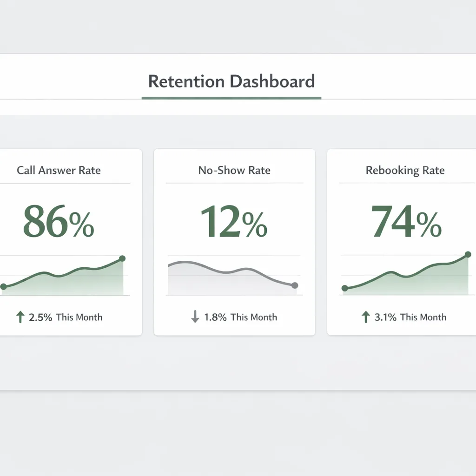The height and width of the screenshot is (476, 476).
Task: Select the Retention Dashboard tab title
Action: pos(231,81)
